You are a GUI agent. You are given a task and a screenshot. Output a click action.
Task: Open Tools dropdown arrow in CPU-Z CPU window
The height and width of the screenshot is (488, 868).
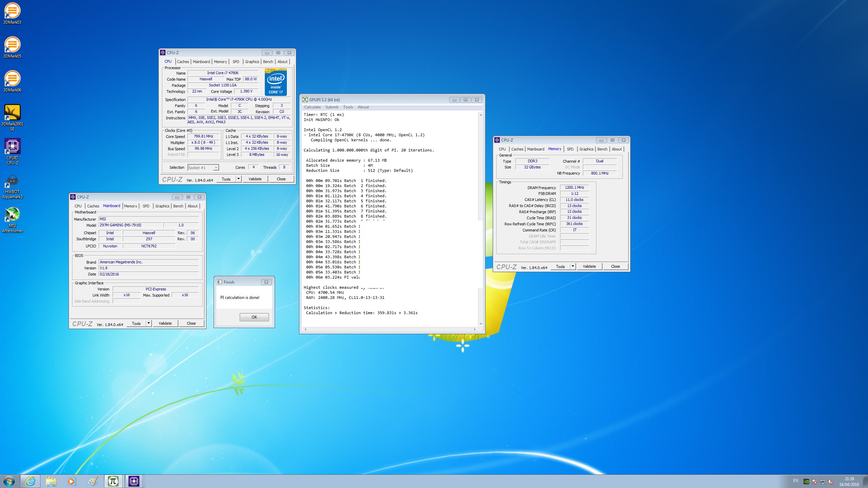pyautogui.click(x=238, y=179)
